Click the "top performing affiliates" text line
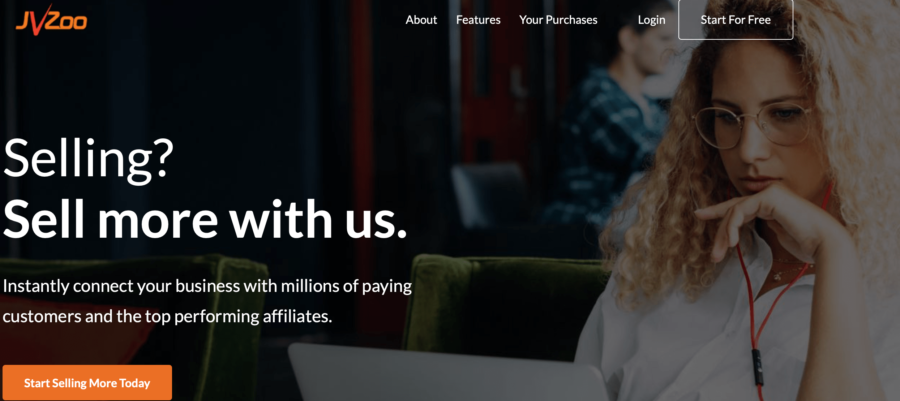Screen dimensions: 900x401 pos(167,317)
